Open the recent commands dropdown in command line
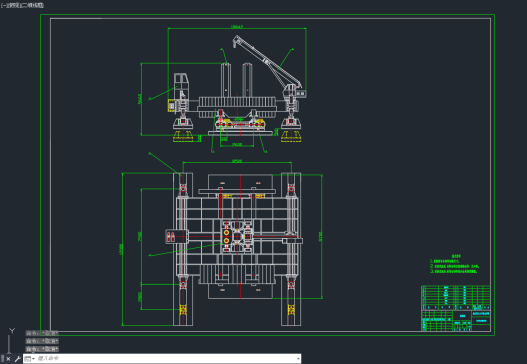527x364 pixels. [30, 359]
